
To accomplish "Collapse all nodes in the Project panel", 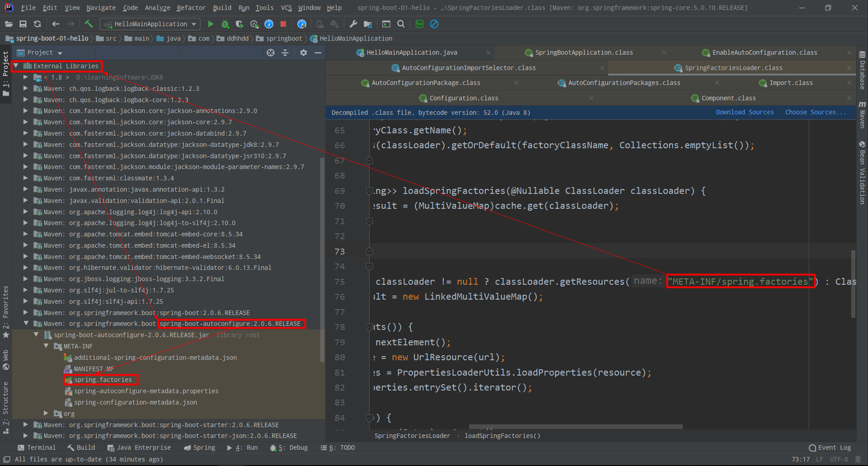I will (x=285, y=53).
